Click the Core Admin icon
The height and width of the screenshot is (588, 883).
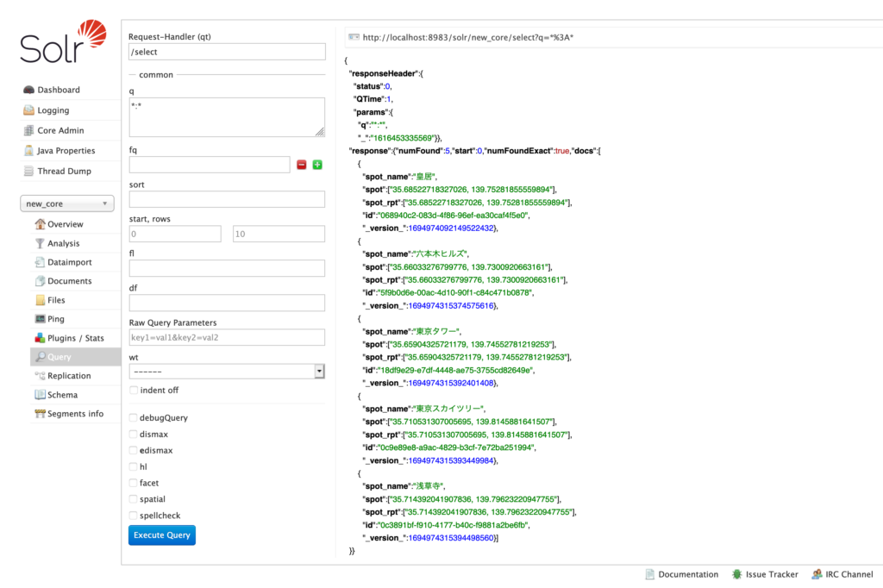[x=28, y=131]
